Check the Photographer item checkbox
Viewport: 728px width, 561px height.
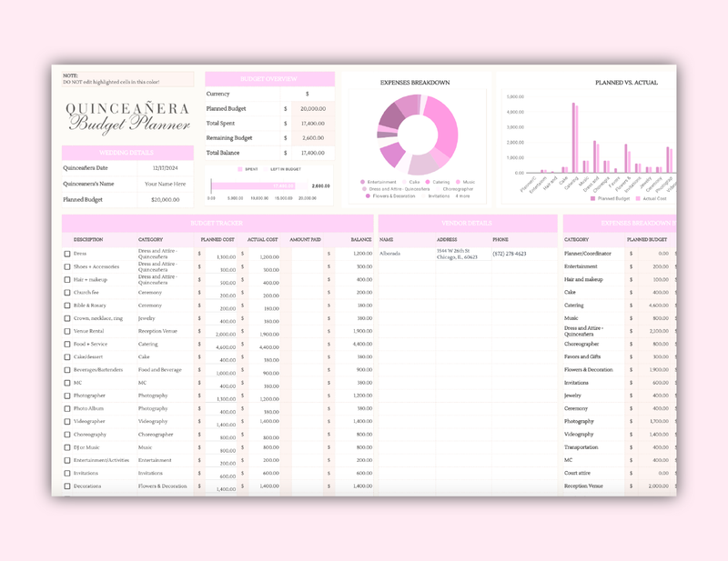(67, 396)
